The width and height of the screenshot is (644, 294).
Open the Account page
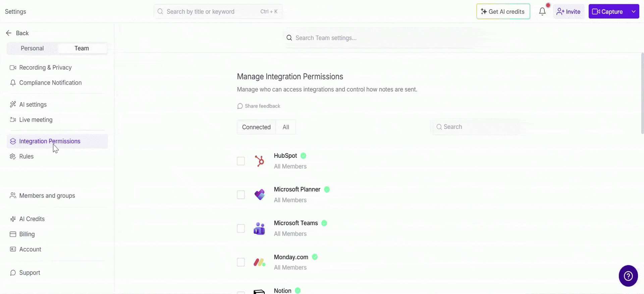pos(57,249)
